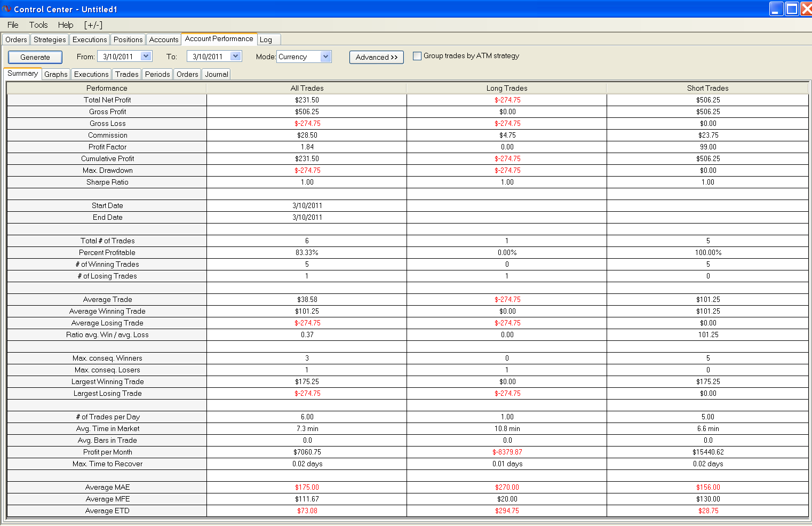Click Average Trade value $38.58
812x526 pixels.
(x=307, y=299)
